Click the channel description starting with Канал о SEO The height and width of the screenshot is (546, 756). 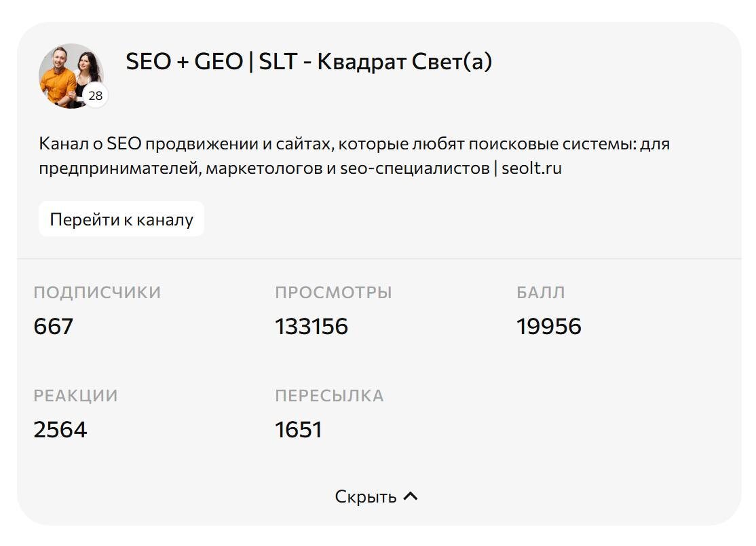(x=354, y=144)
